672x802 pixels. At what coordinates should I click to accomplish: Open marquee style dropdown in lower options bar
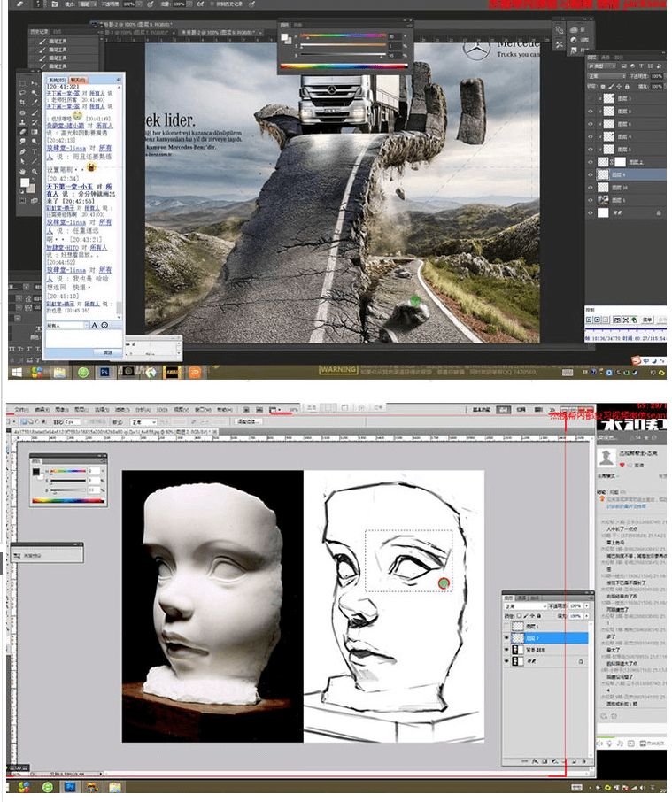click(x=143, y=422)
